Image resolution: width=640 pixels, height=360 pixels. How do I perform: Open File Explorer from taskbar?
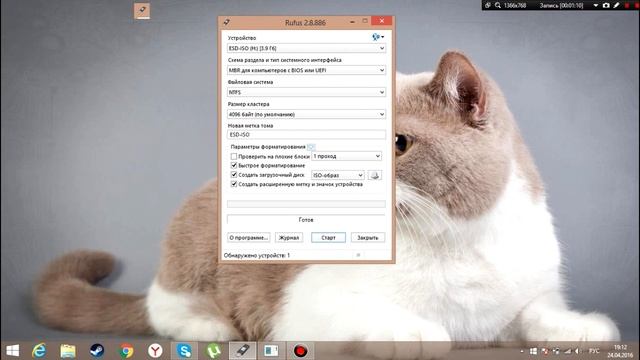pos(68,351)
